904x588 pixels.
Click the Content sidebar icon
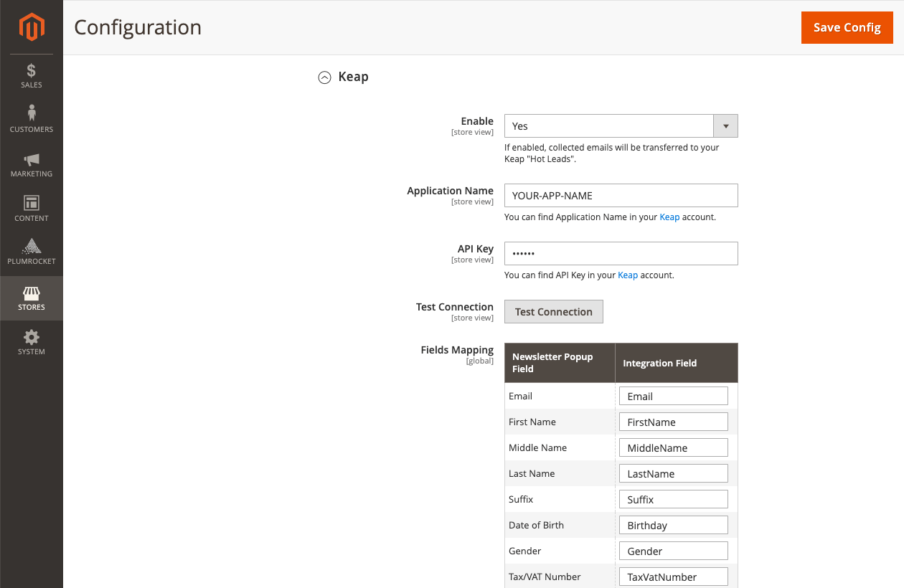click(x=31, y=207)
